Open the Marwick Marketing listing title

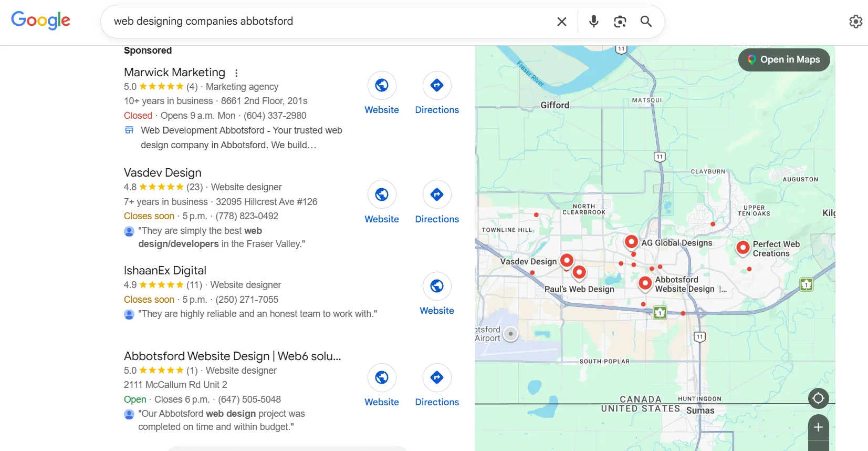point(174,73)
